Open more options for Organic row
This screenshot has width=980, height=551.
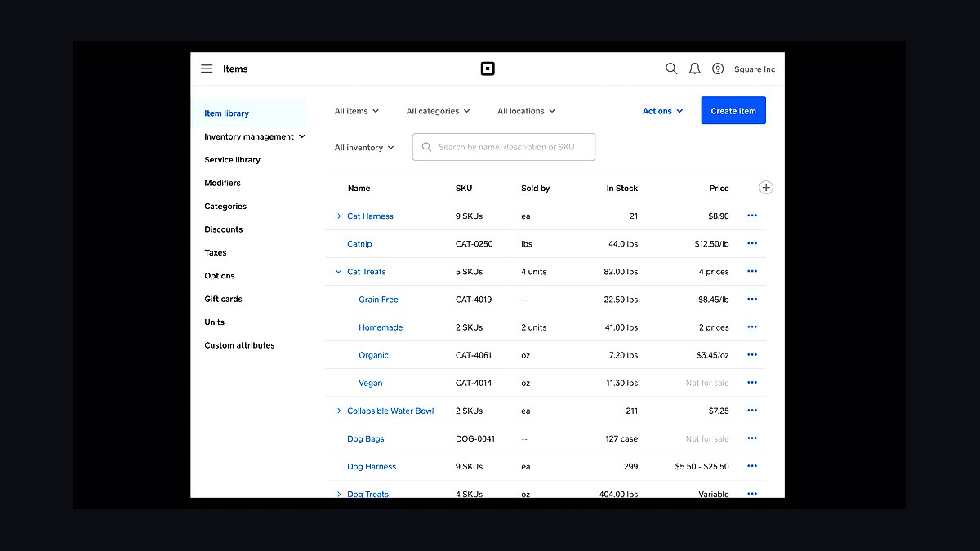[752, 354]
